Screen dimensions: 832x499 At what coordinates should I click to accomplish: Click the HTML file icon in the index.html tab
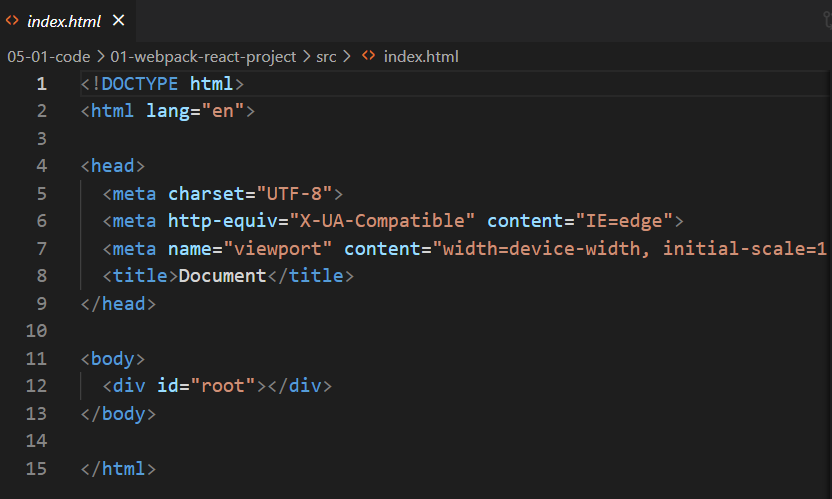(13, 20)
